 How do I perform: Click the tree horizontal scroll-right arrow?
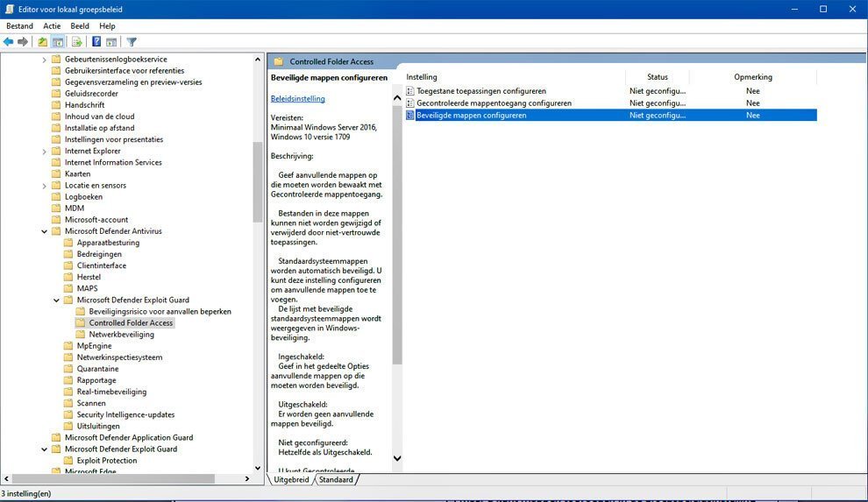point(247,478)
